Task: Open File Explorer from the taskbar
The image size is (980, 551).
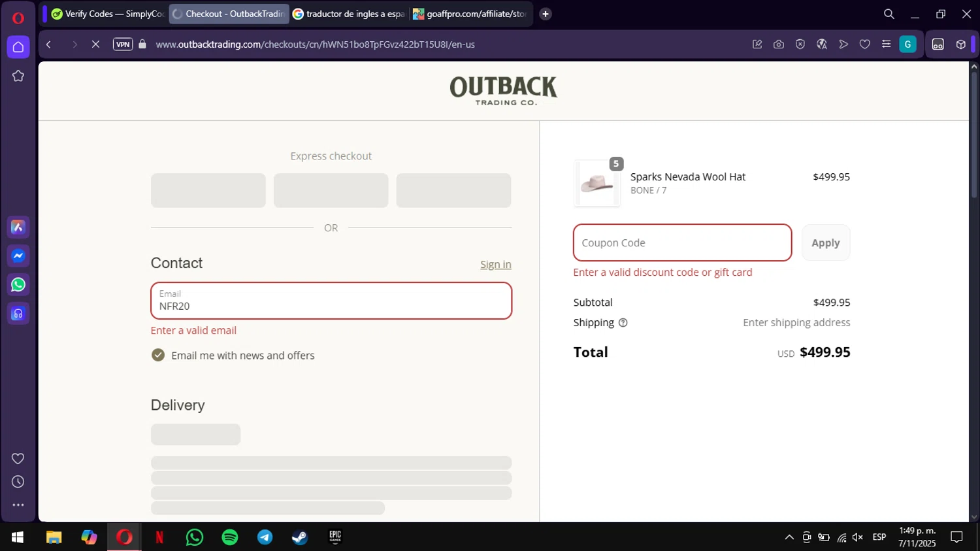Action: (54, 537)
